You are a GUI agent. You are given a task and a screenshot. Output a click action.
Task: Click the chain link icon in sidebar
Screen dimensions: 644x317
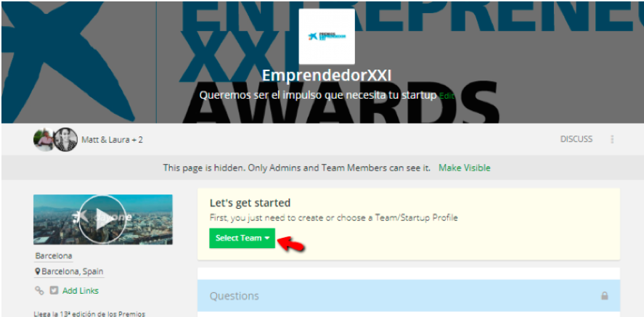[39, 290]
